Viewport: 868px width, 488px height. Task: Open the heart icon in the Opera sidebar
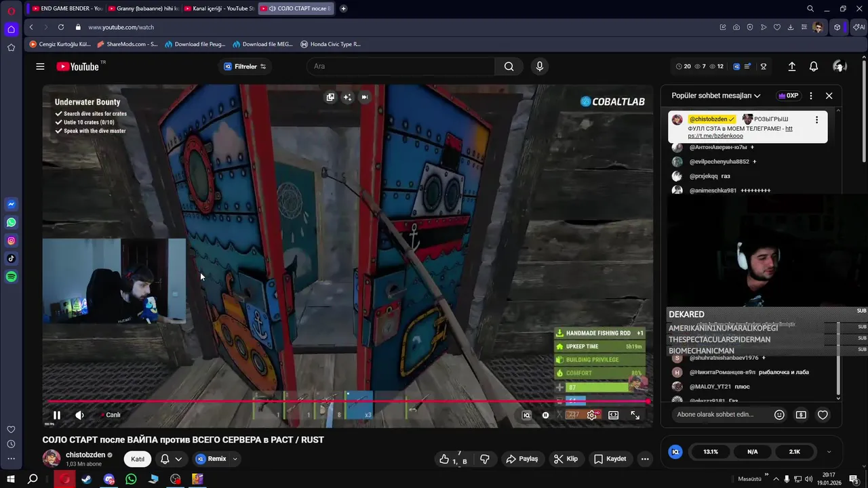tap(11, 430)
